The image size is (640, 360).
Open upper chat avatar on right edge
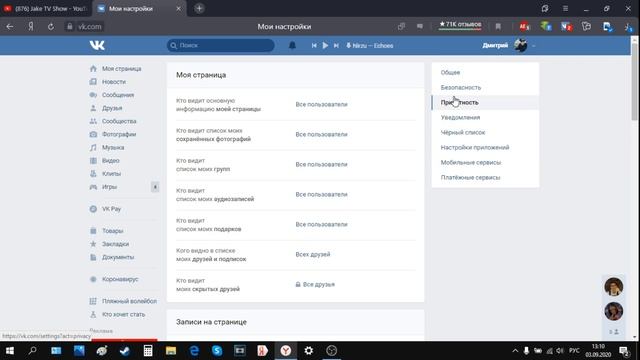point(613,286)
